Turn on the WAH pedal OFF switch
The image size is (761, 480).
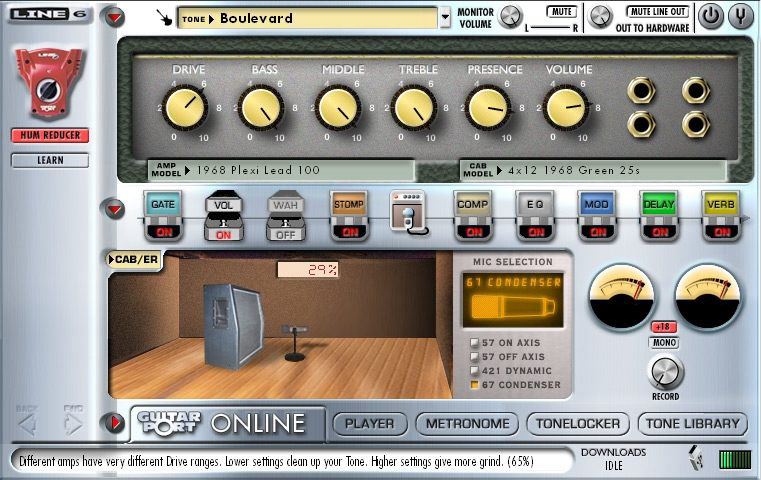pyautogui.click(x=285, y=235)
